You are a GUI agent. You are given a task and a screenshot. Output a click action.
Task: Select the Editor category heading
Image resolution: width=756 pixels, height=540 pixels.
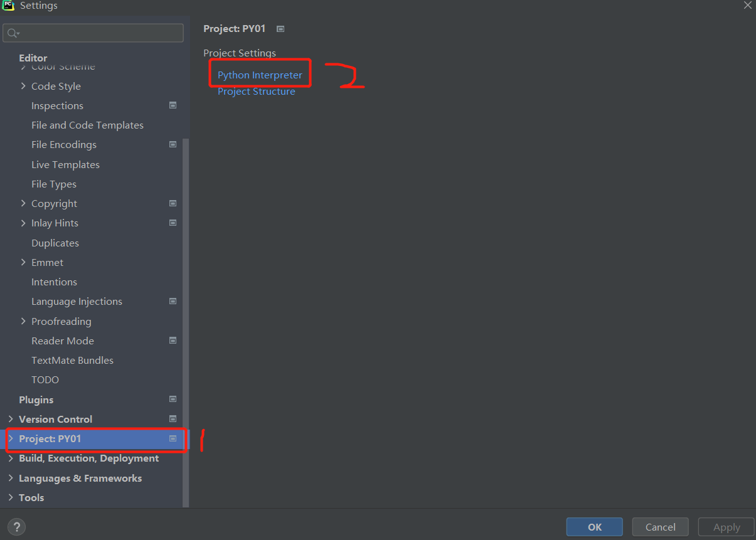pyautogui.click(x=33, y=58)
